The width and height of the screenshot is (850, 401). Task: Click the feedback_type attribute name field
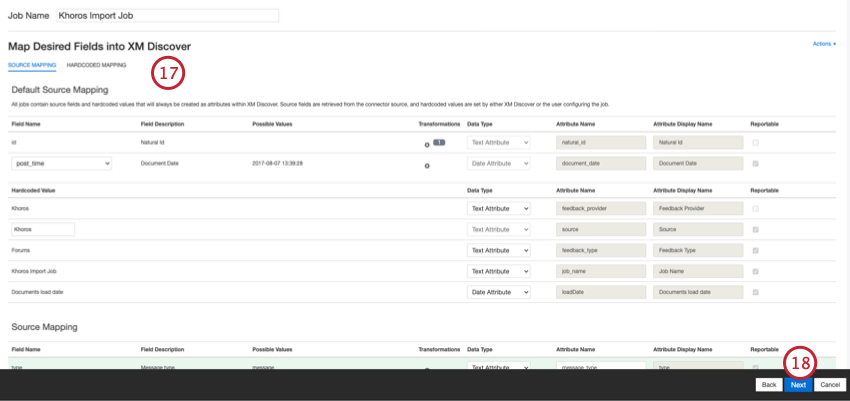[601, 250]
